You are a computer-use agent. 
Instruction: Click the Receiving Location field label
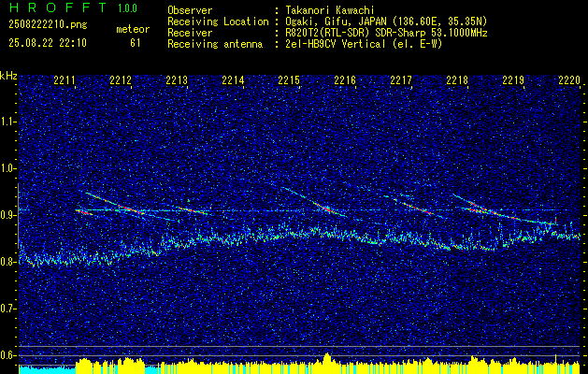[x=218, y=22]
